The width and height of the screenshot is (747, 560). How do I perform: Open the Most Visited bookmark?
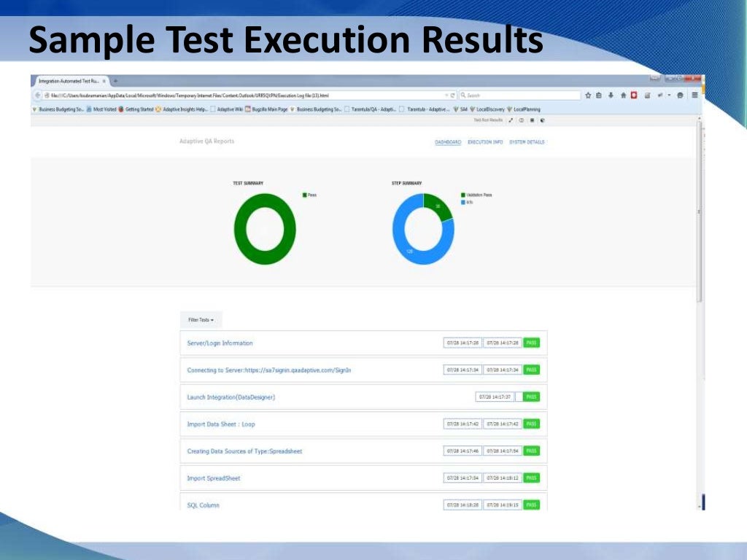pyautogui.click(x=101, y=109)
